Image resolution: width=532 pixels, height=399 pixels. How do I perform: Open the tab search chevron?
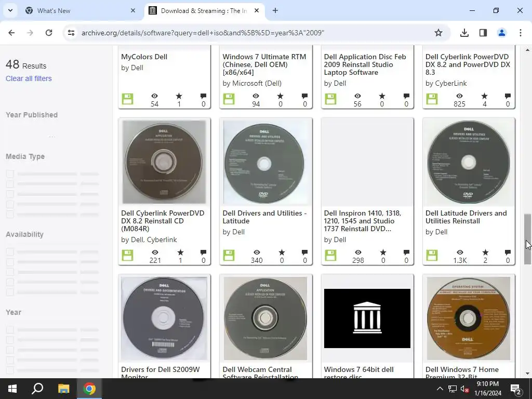pos(10,10)
